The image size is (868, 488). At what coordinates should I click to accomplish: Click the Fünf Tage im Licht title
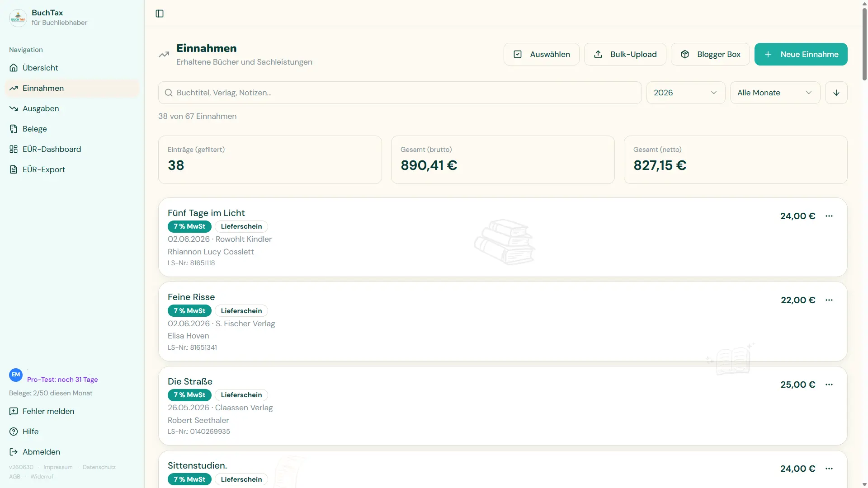coord(206,213)
